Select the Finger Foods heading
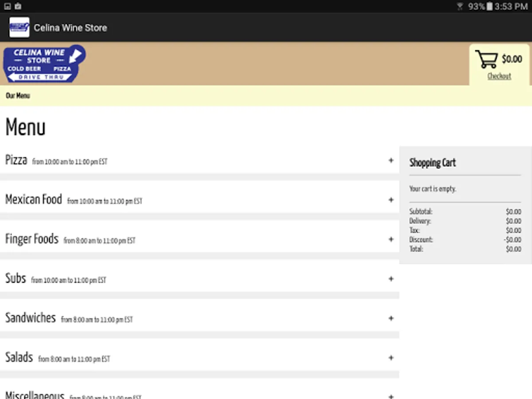 [32, 239]
